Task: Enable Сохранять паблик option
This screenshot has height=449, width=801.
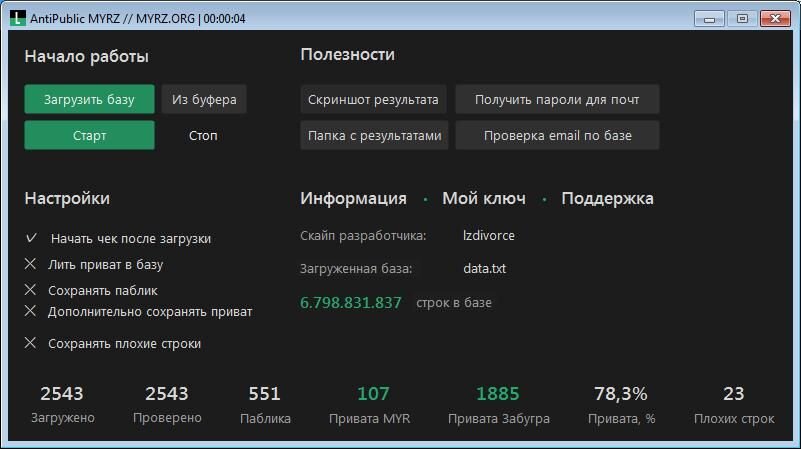Action: 31,290
